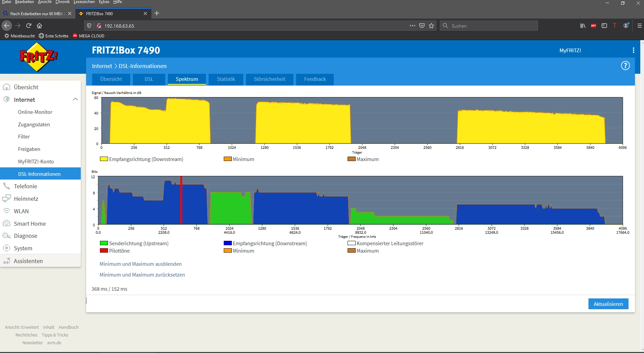Image resolution: width=644 pixels, height=353 pixels.
Task: Expand the Telefonie sidebar menu
Action: tap(25, 186)
